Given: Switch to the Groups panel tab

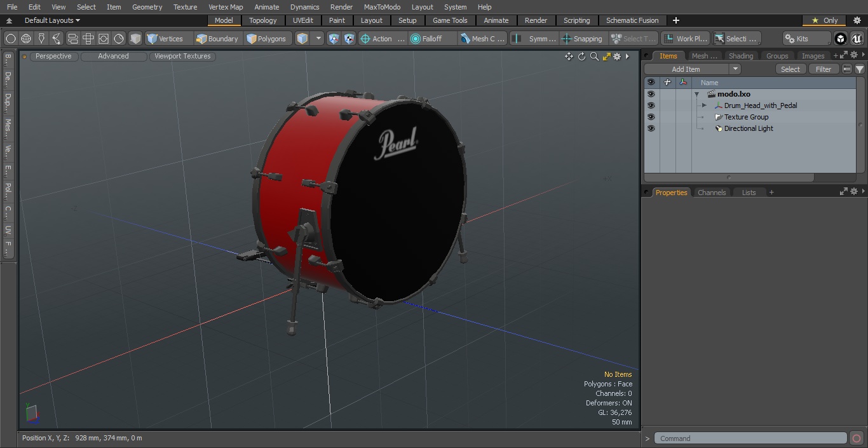Looking at the screenshot, I should (x=777, y=56).
